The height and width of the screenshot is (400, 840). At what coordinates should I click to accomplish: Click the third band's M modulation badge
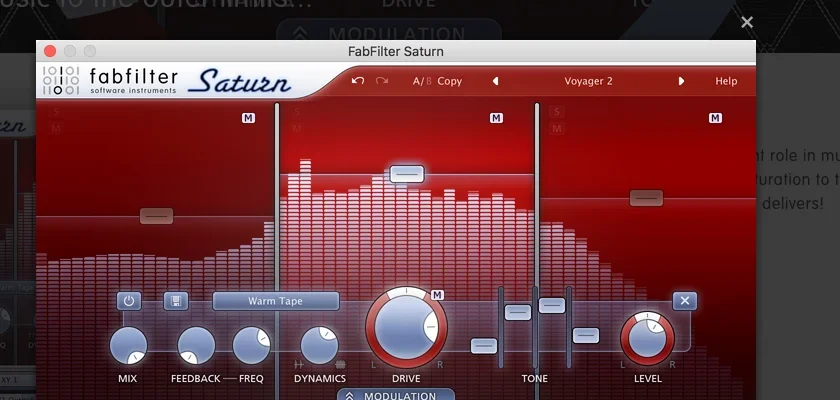pyautogui.click(x=715, y=118)
